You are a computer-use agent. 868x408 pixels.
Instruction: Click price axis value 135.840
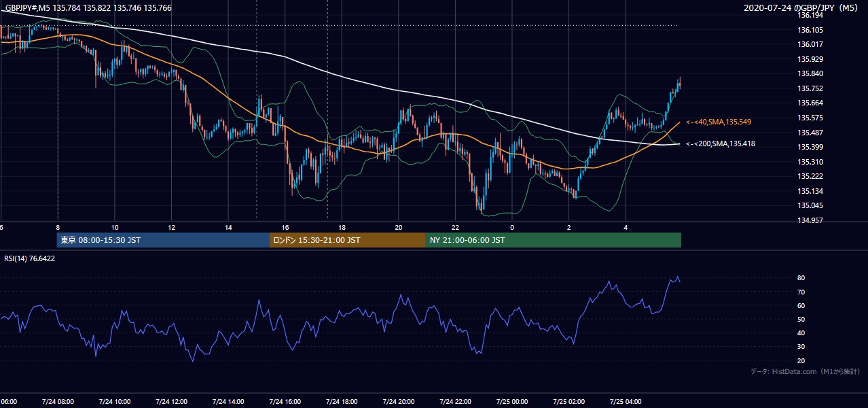pos(810,73)
